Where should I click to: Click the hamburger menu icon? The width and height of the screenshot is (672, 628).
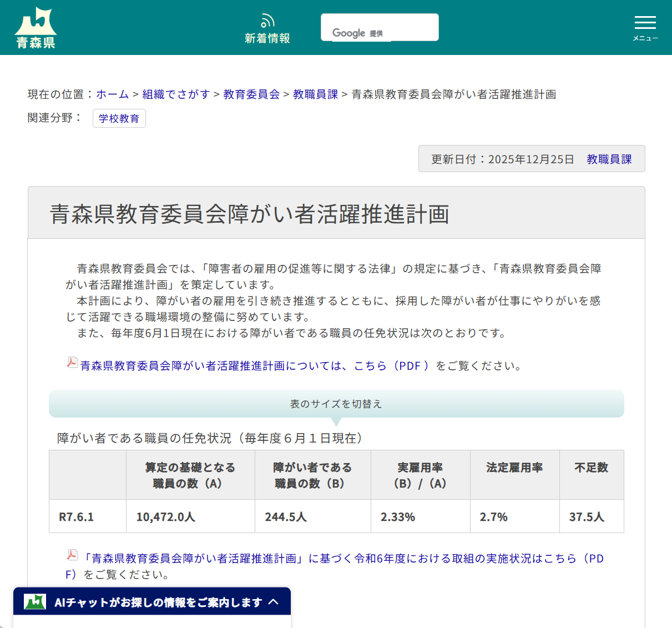(645, 23)
